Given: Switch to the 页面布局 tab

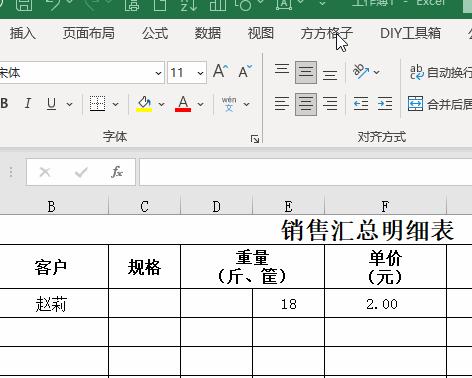Looking at the screenshot, I should 89,33.
